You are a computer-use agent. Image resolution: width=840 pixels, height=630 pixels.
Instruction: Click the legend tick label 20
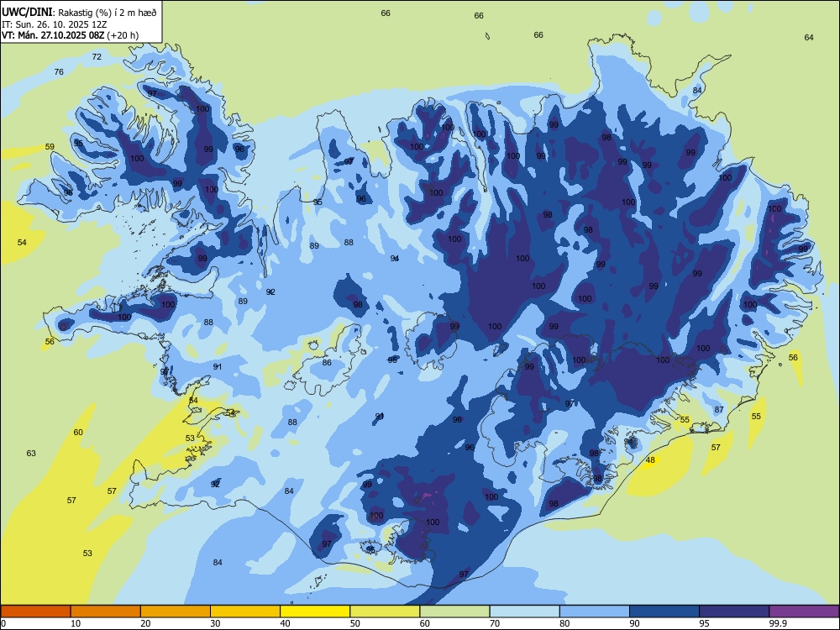pos(145,623)
